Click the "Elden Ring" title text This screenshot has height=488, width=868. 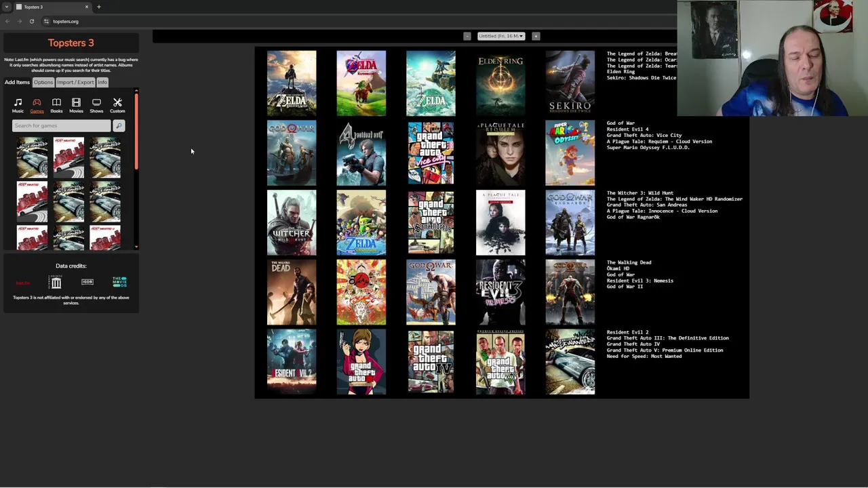pos(620,72)
